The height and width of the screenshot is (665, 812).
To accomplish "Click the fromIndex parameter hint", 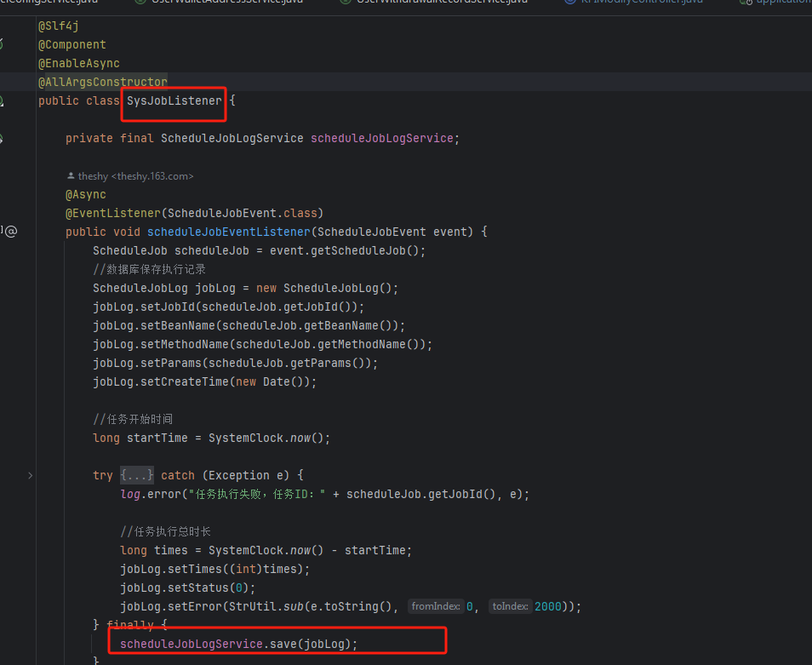I will click(436, 606).
